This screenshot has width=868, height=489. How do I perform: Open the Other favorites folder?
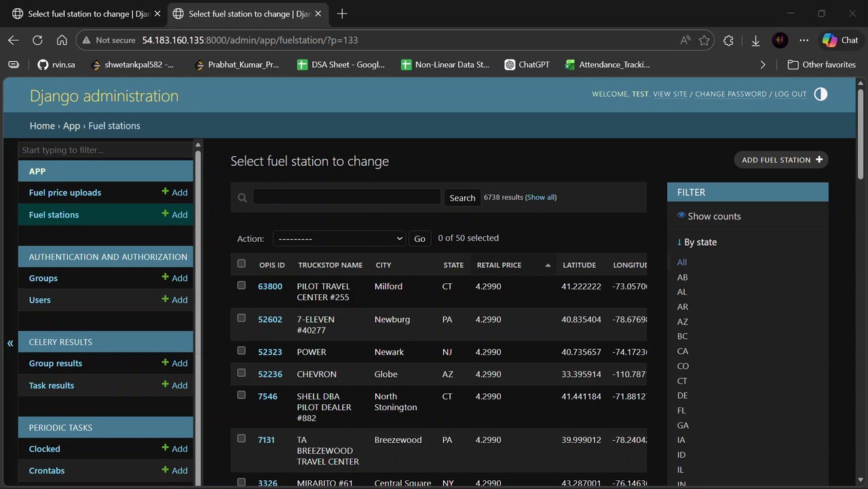pos(822,65)
